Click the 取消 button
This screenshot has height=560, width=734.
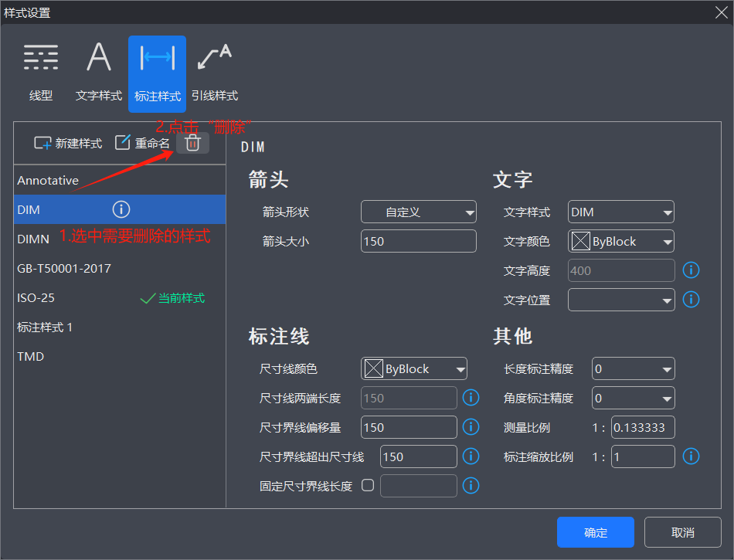[x=682, y=532]
